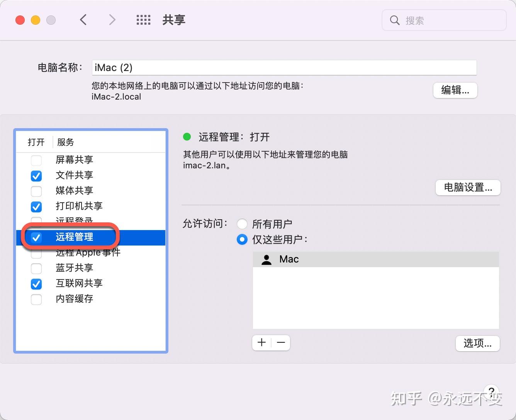The height and width of the screenshot is (420, 516).
Task: Disable 文件共享 service checkbox
Action: coord(36,176)
